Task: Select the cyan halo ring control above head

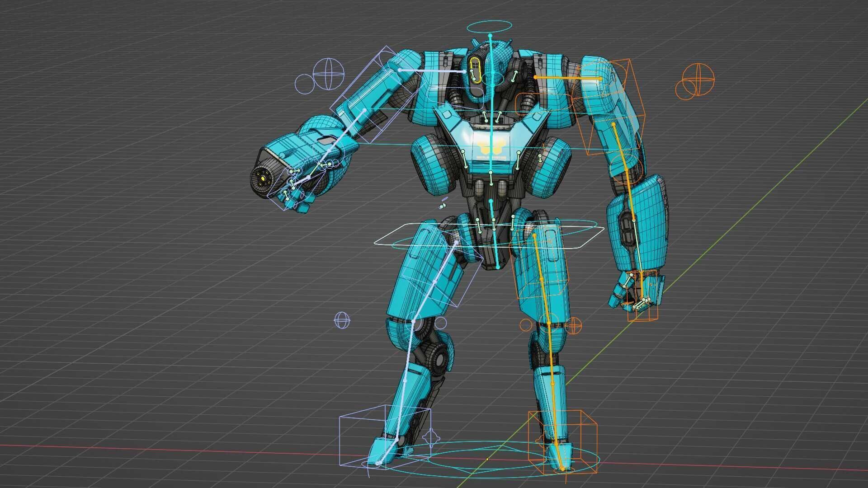Action: point(490,27)
